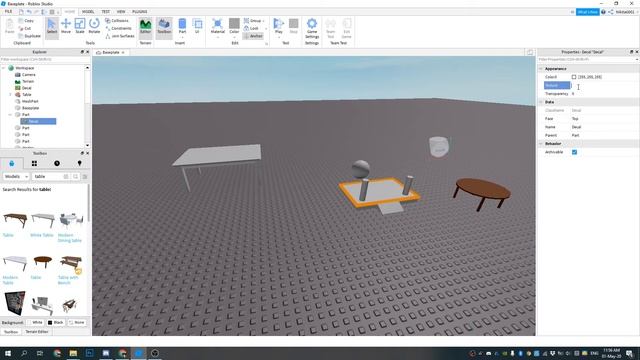The height and width of the screenshot is (360, 640).
Task: Toggle Constraints in the Tools group
Action: (x=118, y=28)
